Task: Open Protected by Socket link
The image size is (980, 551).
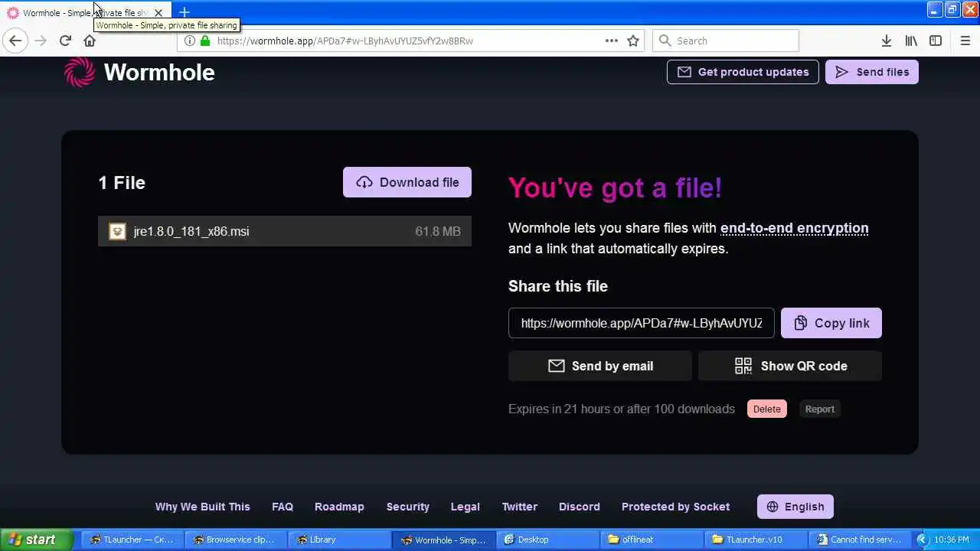Action: pos(675,507)
